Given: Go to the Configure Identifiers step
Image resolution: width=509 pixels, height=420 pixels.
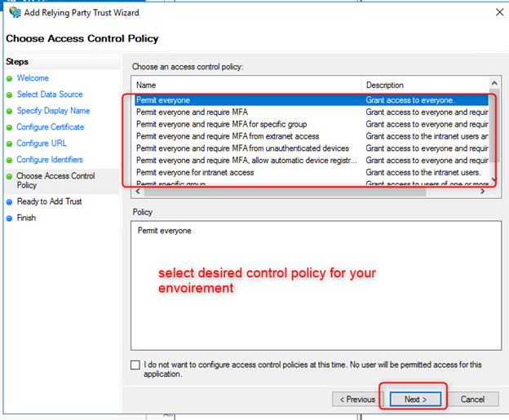Looking at the screenshot, I should click(x=50, y=160).
